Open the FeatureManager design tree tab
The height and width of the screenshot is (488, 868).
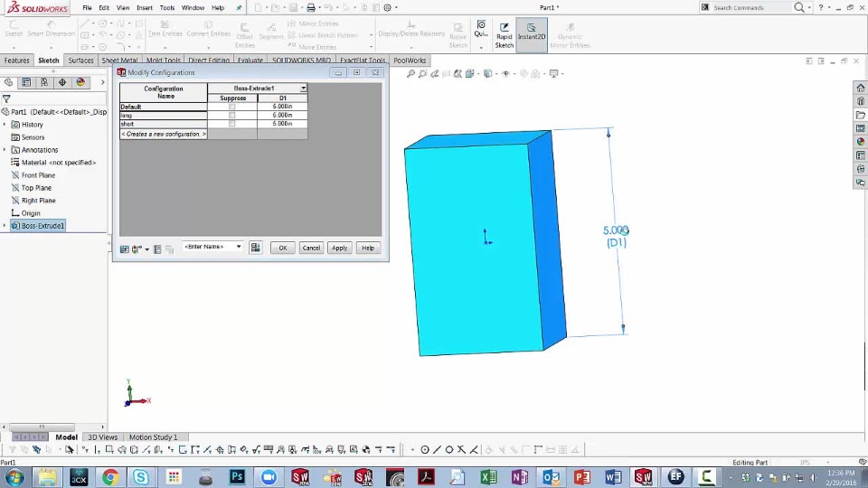pos(8,82)
